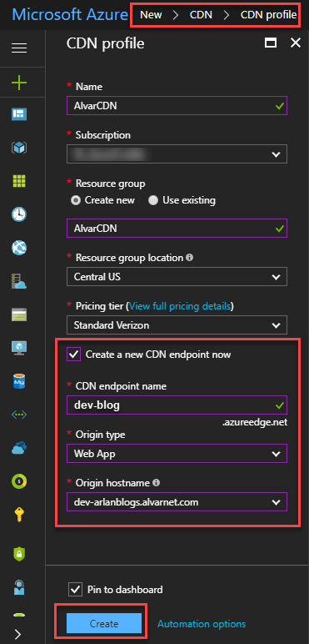The width and height of the screenshot is (309, 644).
Task: Open the blue cloud services icon
Action: pos(19,448)
